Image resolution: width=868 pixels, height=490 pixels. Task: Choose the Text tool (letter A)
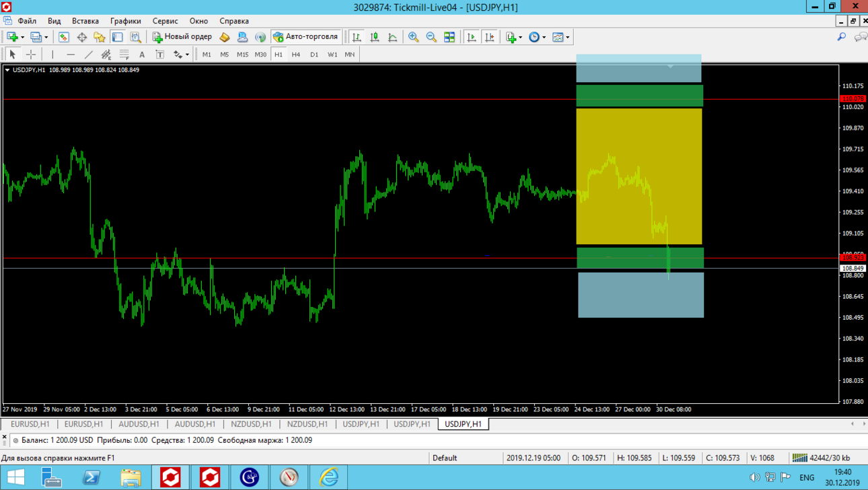142,55
